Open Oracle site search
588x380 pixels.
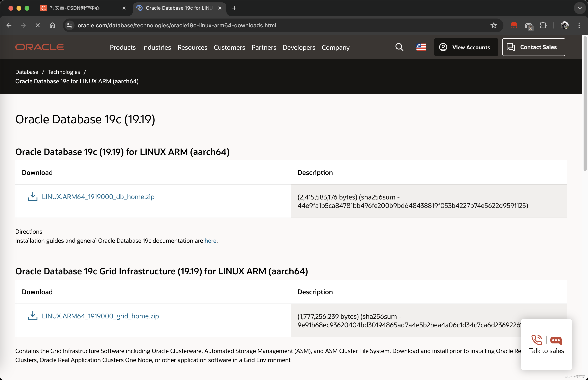(399, 47)
